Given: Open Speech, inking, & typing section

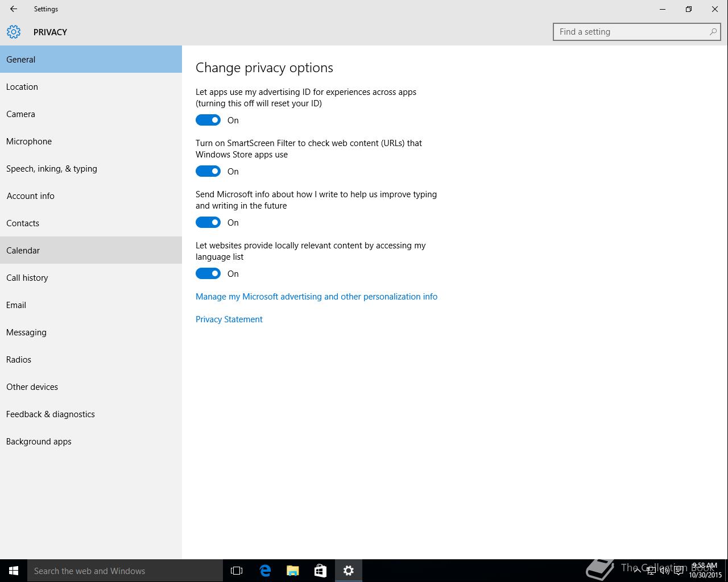Looking at the screenshot, I should (91, 168).
